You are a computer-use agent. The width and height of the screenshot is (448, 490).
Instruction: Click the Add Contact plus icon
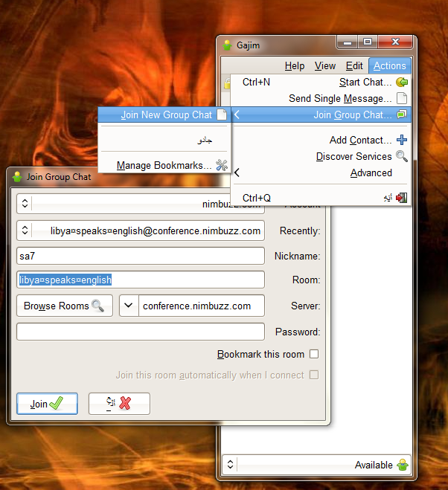(x=402, y=140)
